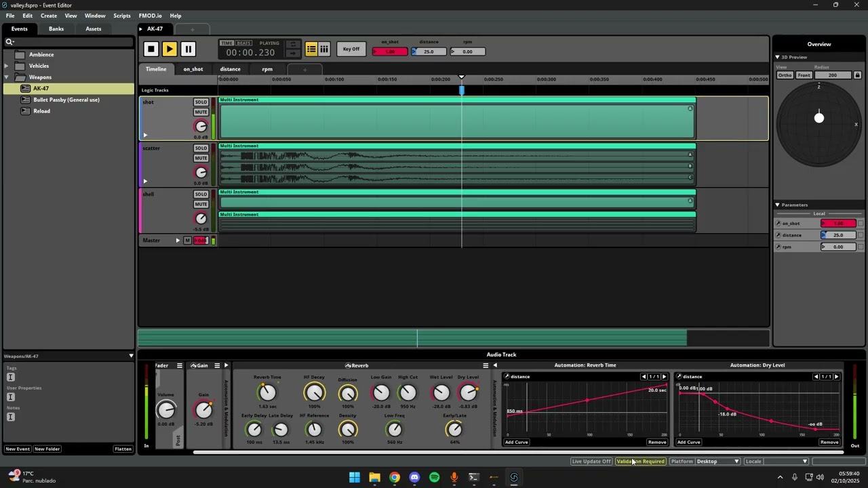Expand the scatter track disclosure arrow
Viewport: 868px width, 488px height.
click(x=145, y=181)
